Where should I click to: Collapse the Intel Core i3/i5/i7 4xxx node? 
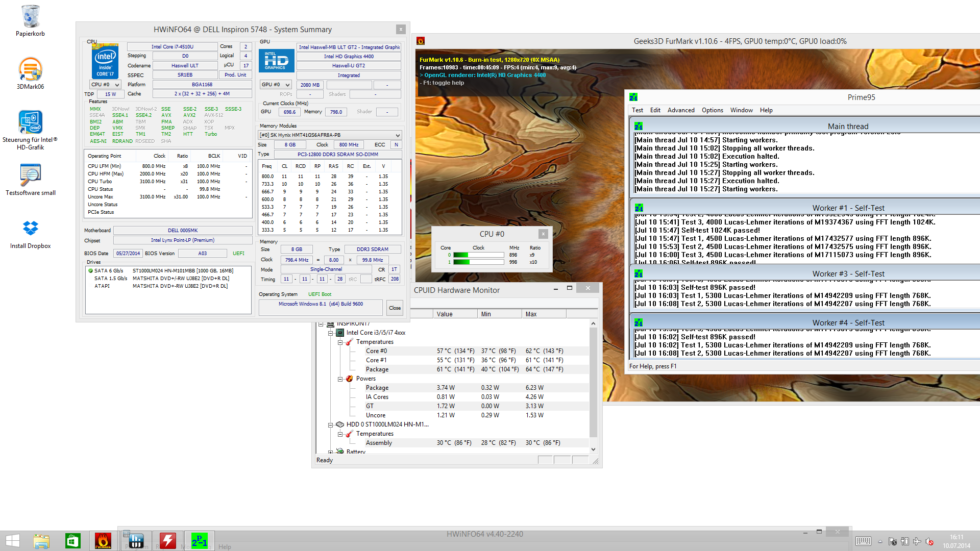click(x=331, y=333)
